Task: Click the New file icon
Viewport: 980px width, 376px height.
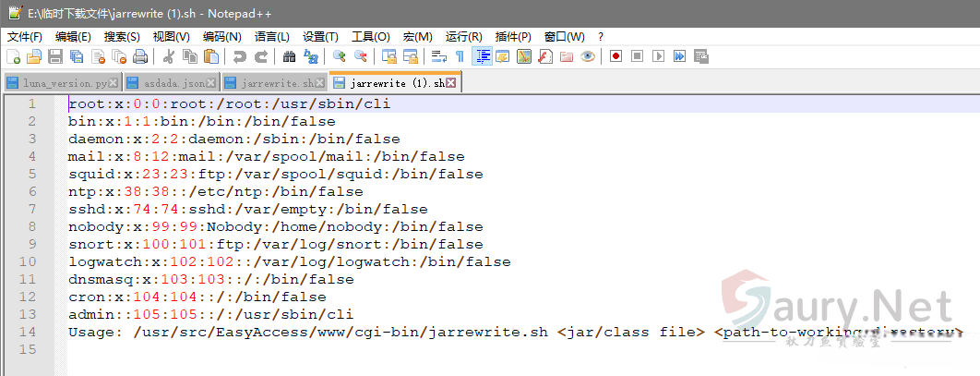Action: pos(13,57)
